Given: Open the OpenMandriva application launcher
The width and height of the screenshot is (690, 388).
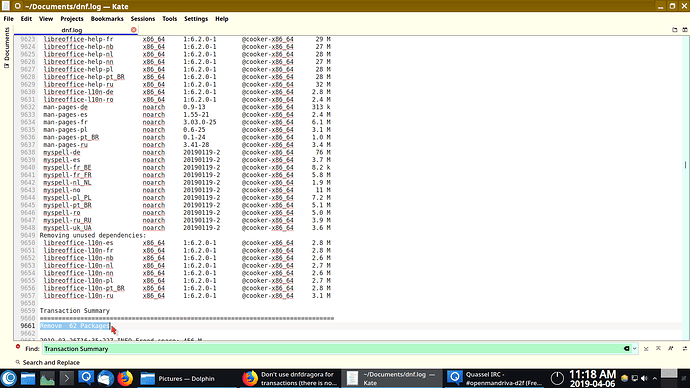Looking at the screenshot, I should pos(9,378).
